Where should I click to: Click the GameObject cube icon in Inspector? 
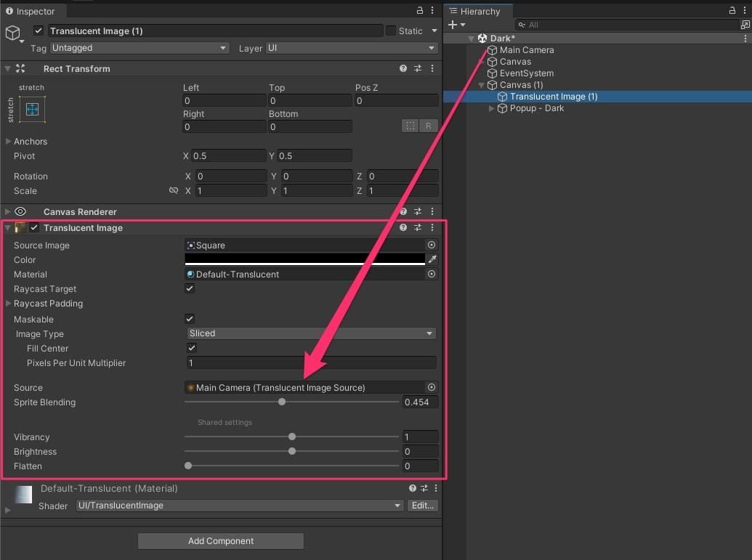(13, 33)
